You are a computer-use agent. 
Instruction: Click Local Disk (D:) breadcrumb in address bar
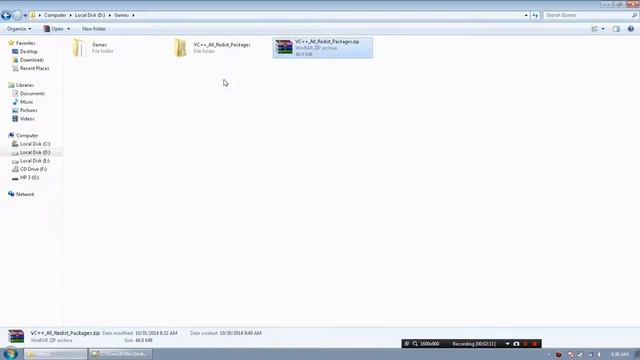point(90,15)
